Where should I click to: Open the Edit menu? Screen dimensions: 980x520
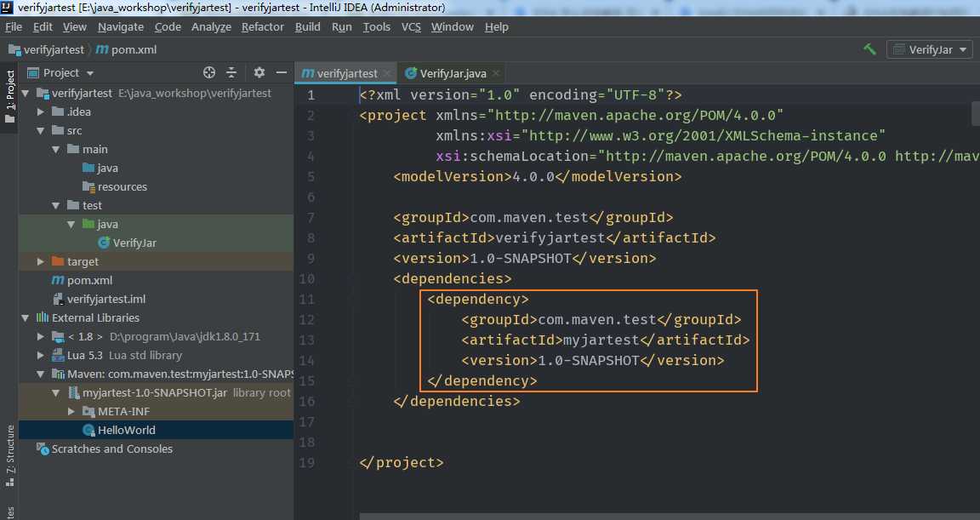pos(43,27)
